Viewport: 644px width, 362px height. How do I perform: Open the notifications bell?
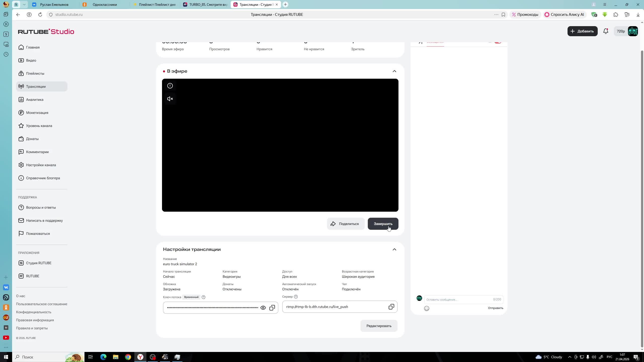(606, 31)
